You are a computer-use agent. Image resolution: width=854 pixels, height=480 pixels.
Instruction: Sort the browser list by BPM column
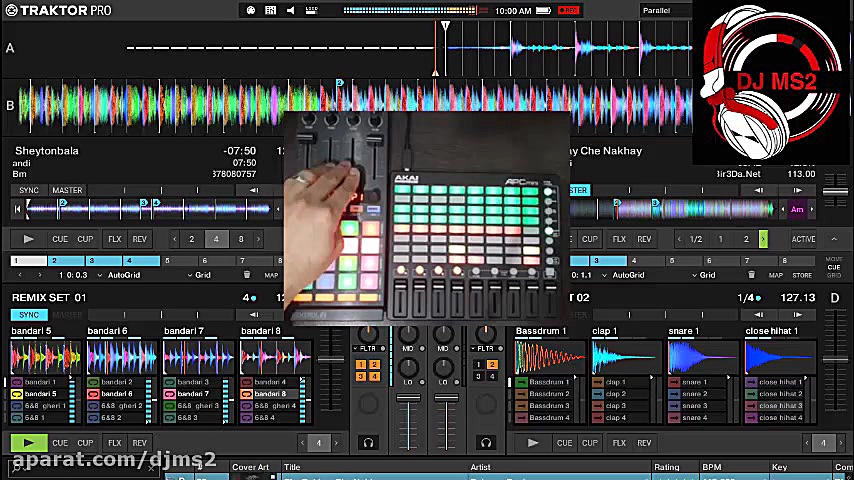tap(712, 467)
